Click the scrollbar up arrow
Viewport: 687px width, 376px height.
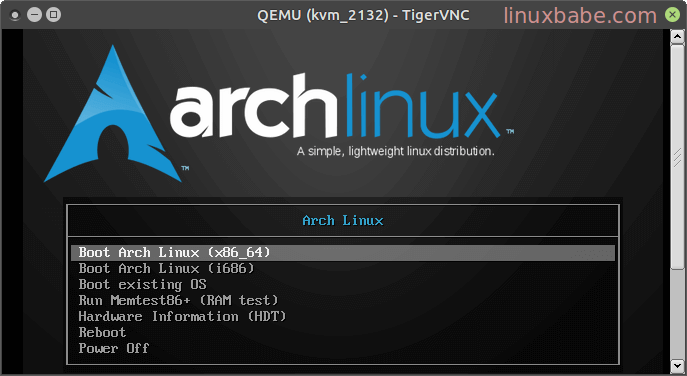pyautogui.click(x=677, y=36)
